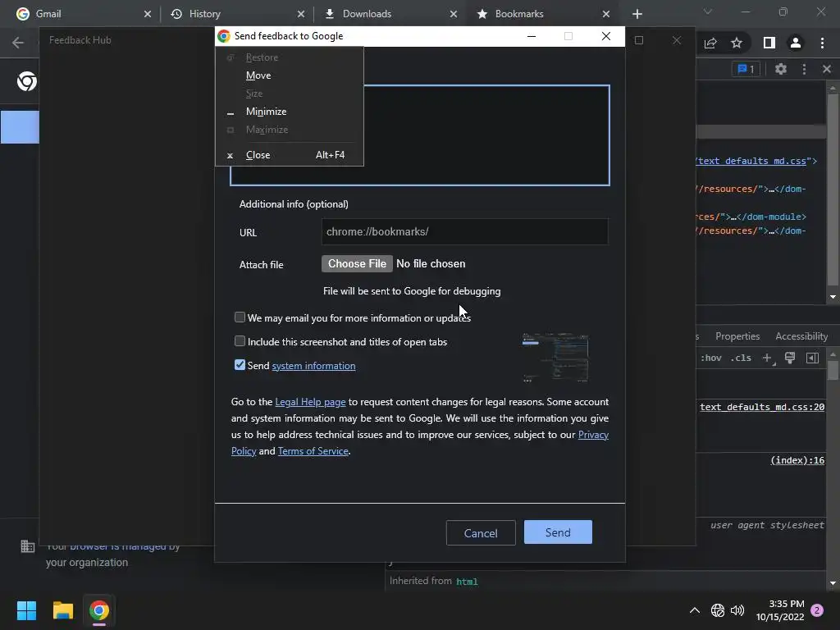Toggle computed styles sidebar icon

coord(812,358)
